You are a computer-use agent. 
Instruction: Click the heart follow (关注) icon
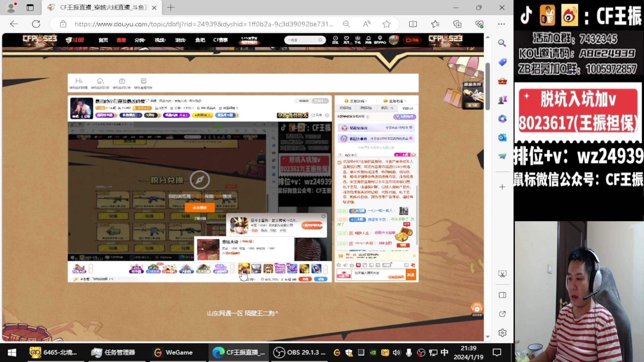click(346, 40)
